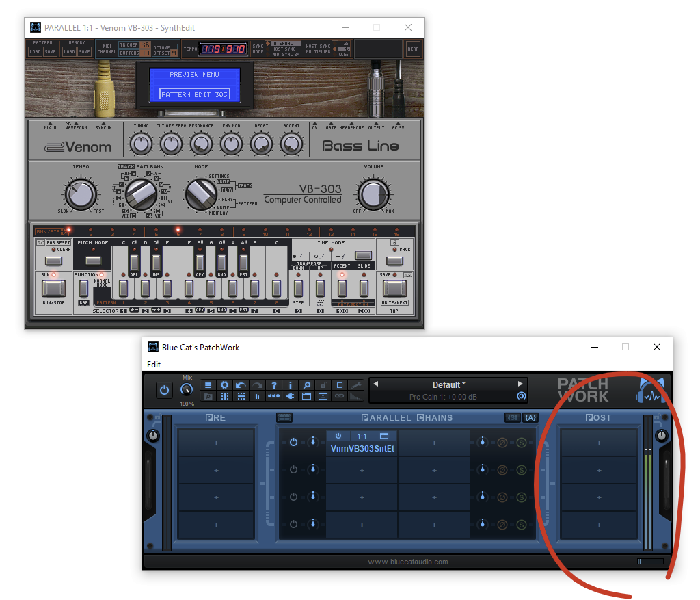Toggle the {A} button in Parallel Chains header
Screen dimensions: 700x600
pyautogui.click(x=530, y=417)
